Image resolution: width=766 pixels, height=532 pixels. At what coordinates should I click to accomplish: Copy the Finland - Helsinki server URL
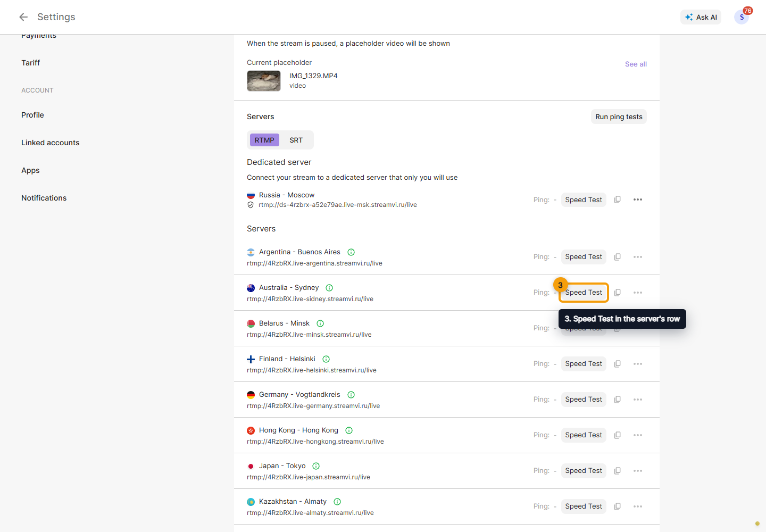(x=618, y=364)
